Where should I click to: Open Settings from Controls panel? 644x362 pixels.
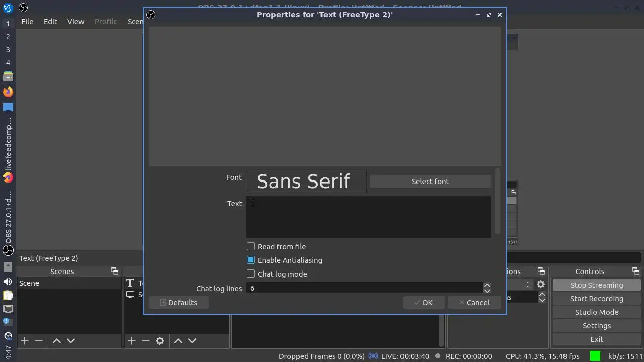[x=596, y=325]
